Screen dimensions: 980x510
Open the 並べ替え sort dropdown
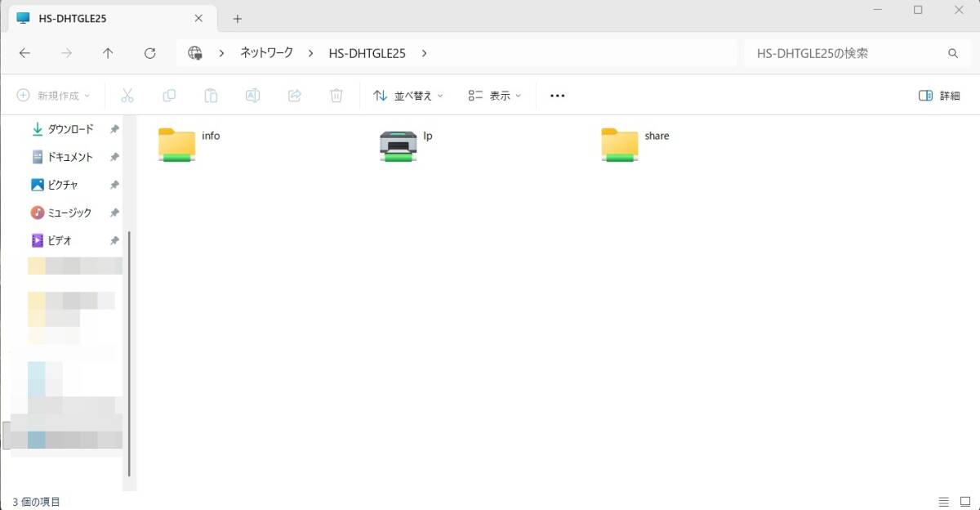[x=406, y=96]
